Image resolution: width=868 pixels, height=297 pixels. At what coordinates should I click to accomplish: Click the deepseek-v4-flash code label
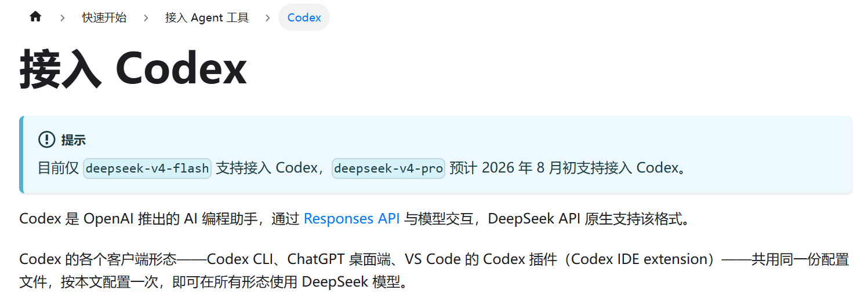tap(147, 168)
